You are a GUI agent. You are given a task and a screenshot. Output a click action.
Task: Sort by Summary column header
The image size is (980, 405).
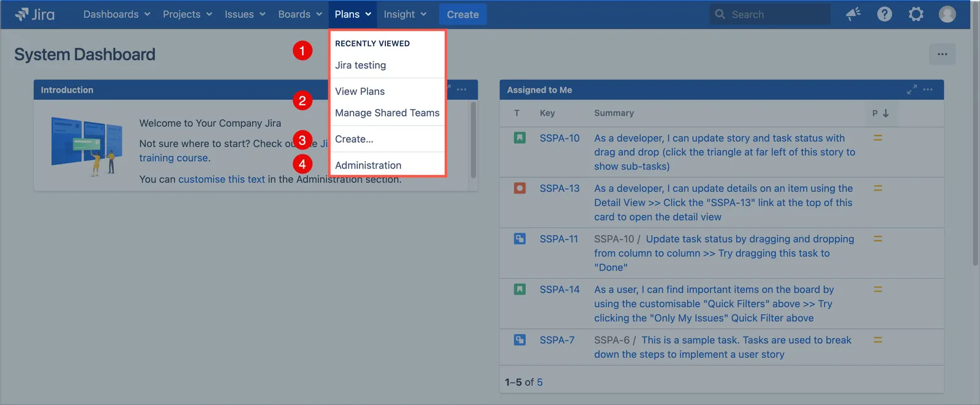pos(614,113)
